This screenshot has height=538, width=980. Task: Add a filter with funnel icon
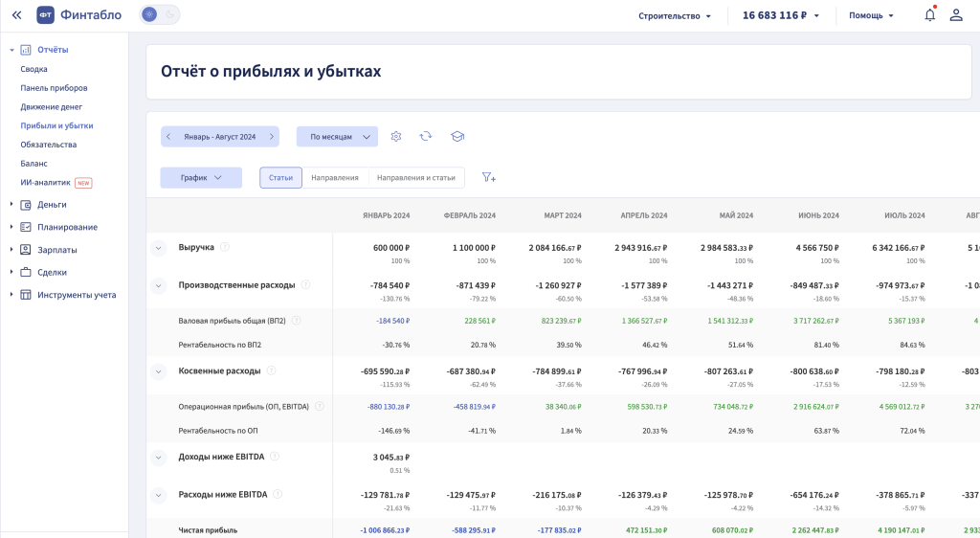(489, 177)
